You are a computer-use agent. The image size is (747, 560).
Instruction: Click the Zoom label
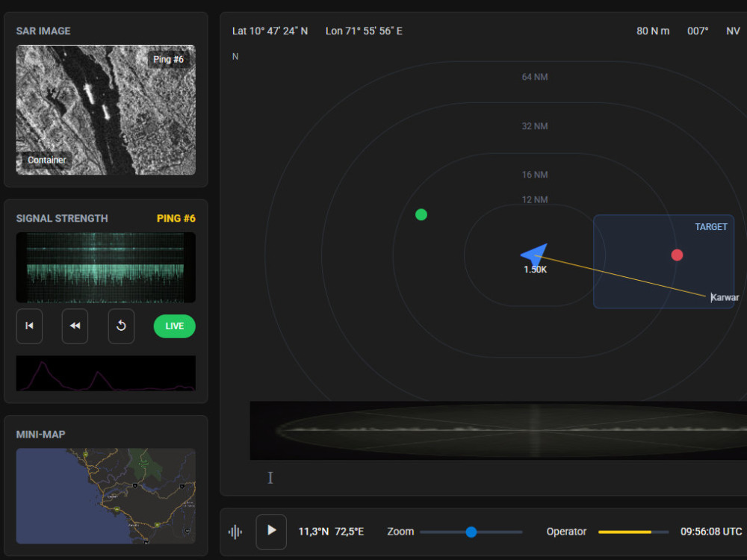400,532
